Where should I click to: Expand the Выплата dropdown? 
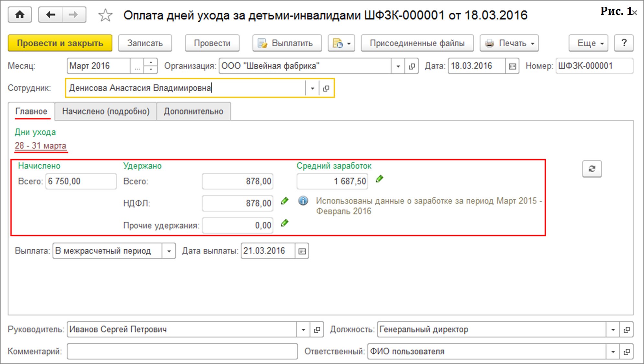click(x=169, y=251)
